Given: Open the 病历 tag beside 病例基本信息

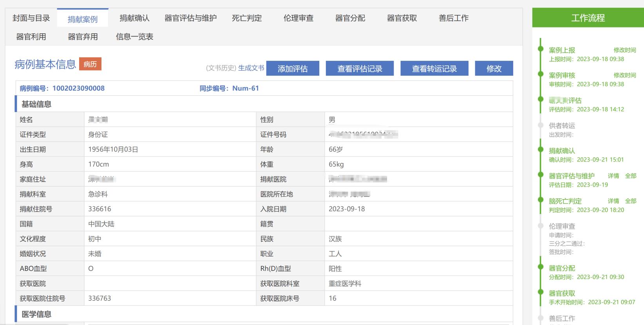Looking at the screenshot, I should tap(90, 64).
